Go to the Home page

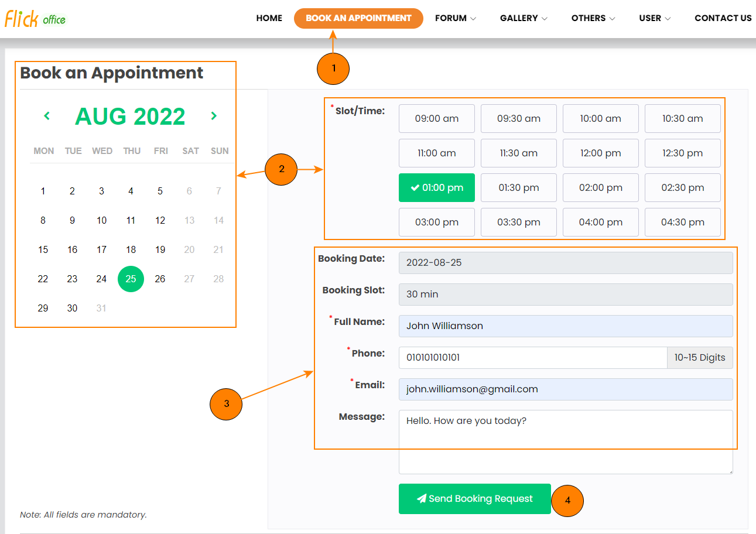[x=269, y=18]
